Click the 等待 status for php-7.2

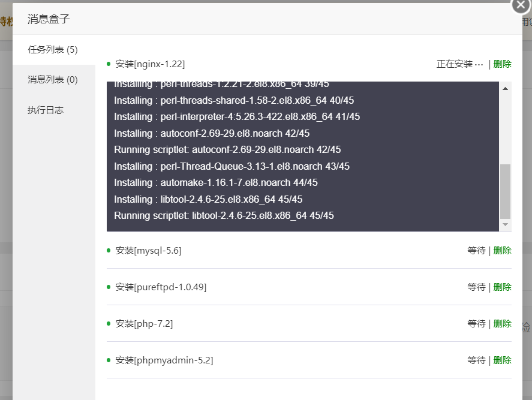click(x=476, y=324)
